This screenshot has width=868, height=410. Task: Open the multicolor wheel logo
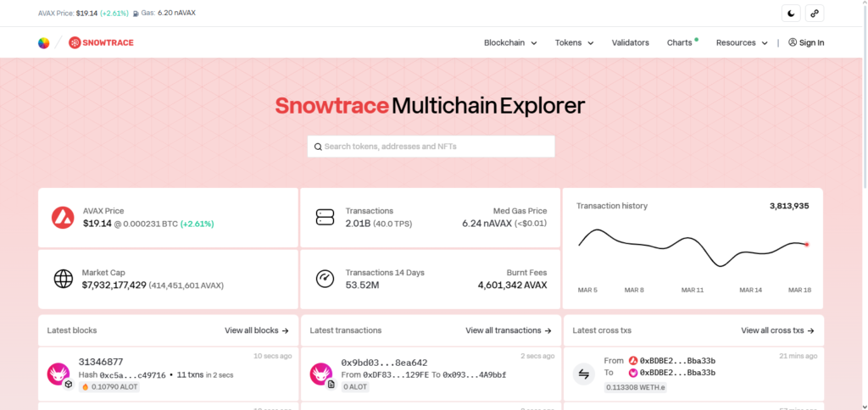(44, 42)
